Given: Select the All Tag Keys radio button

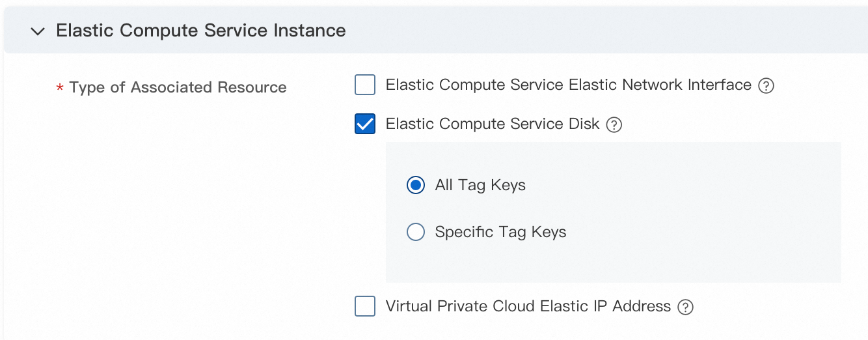Looking at the screenshot, I should 416,186.
